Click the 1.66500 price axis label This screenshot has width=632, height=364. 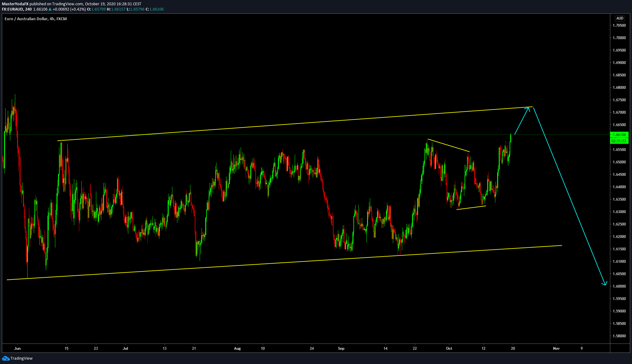[x=619, y=125]
